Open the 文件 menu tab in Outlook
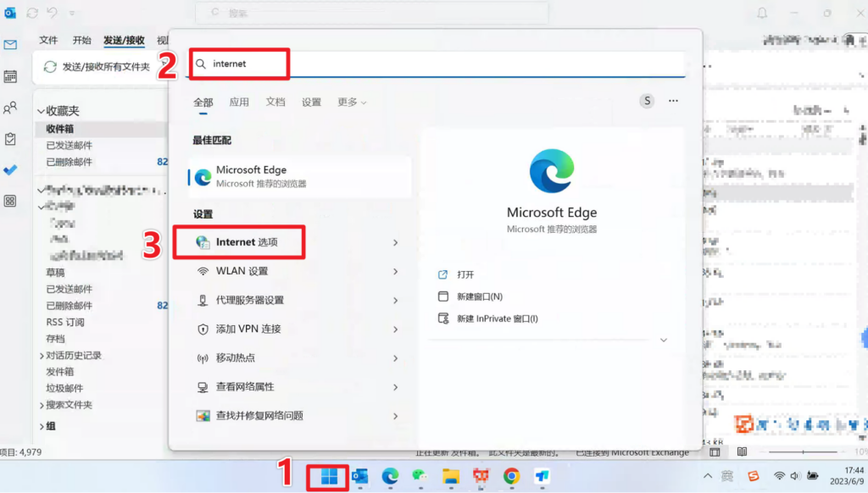This screenshot has height=493, width=868. [x=48, y=41]
